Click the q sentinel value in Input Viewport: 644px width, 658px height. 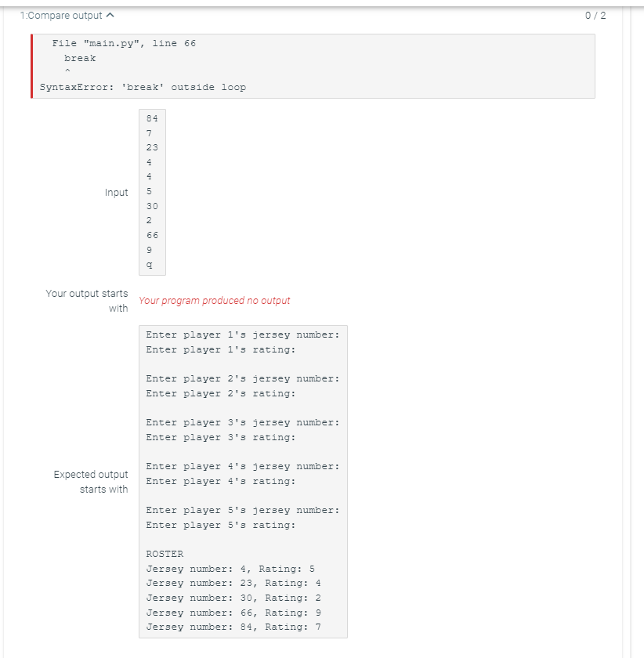point(149,265)
